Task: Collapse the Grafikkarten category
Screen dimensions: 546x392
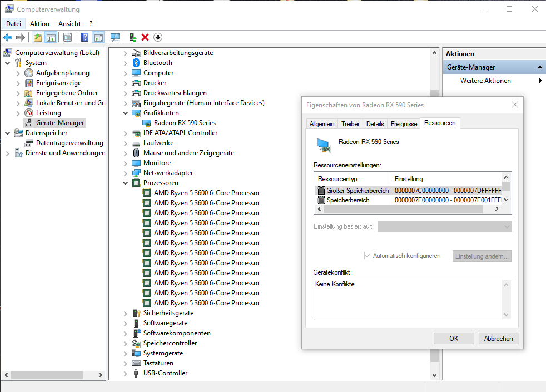Action: 125,113
